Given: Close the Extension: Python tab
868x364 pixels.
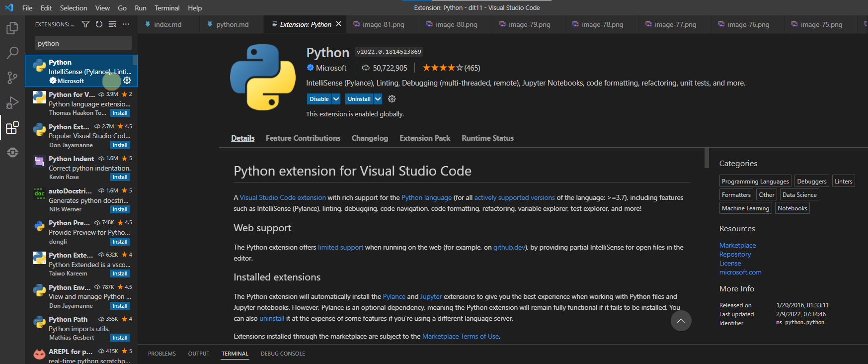Looking at the screenshot, I should (339, 24).
